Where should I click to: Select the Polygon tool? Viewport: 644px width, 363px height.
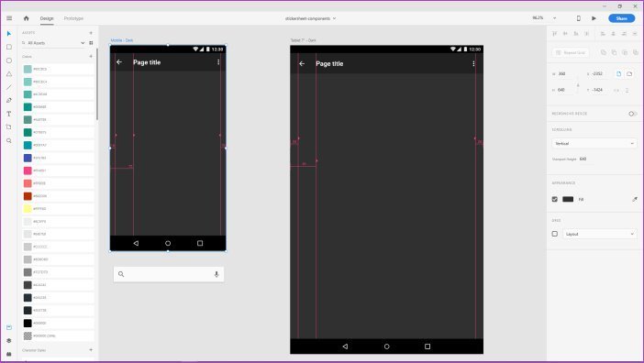[9, 74]
